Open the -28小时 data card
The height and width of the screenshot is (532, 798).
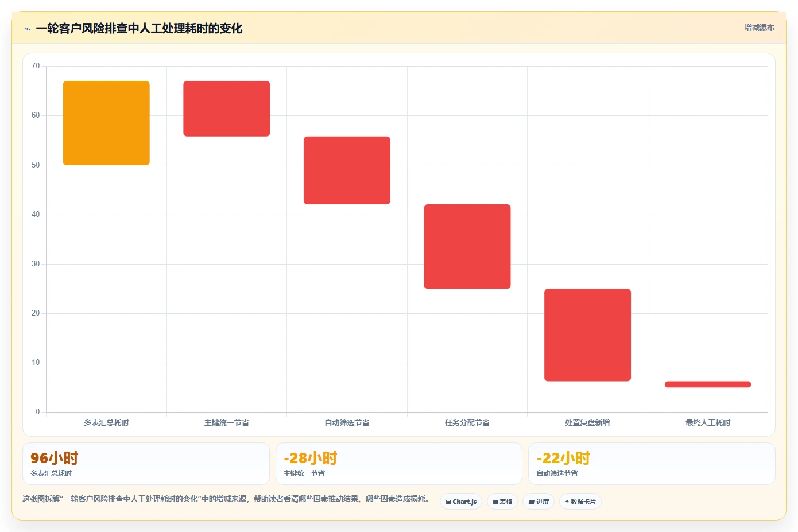399,464
